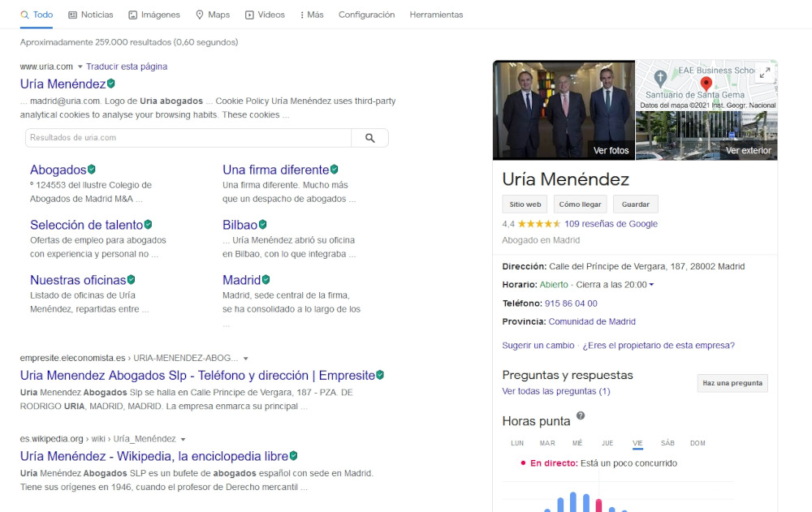Click the question mark icon next to Horas punta
Viewport: 812px width, 512px height.
point(581,417)
